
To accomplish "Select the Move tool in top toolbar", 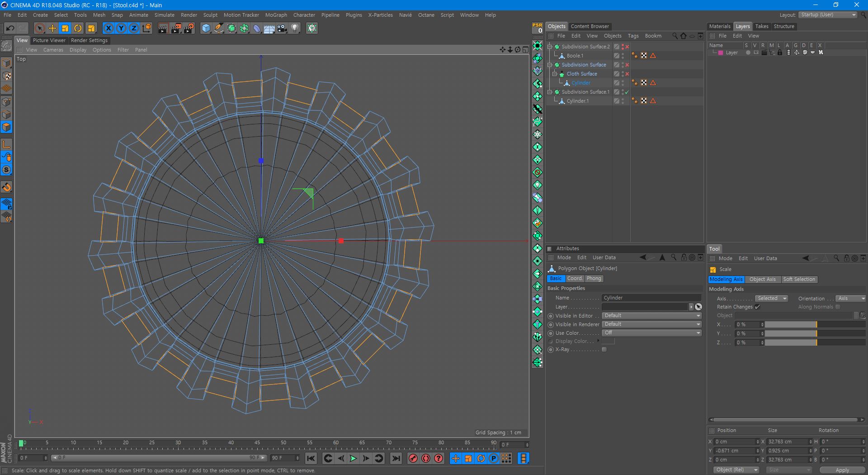I will click(x=52, y=28).
